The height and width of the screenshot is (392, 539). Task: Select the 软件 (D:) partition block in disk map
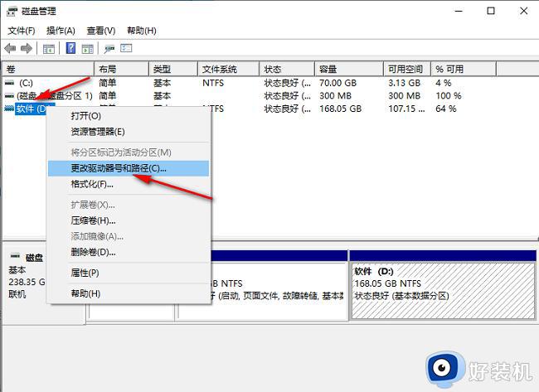[443, 291]
